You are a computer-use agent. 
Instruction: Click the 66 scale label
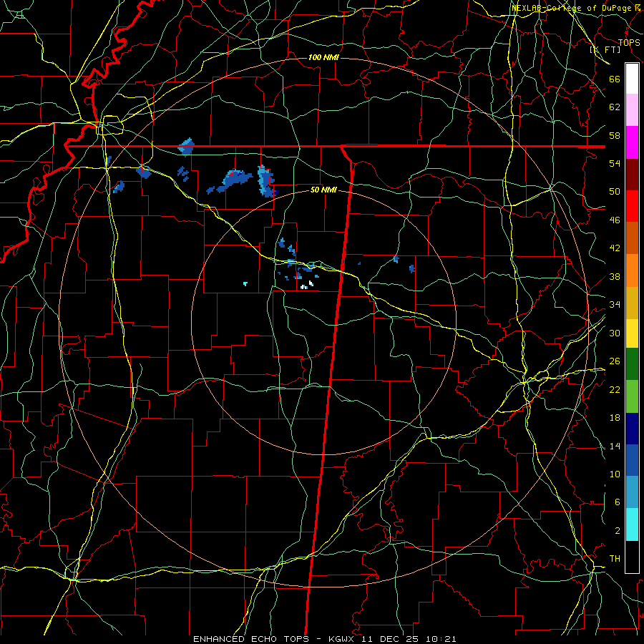click(615, 79)
